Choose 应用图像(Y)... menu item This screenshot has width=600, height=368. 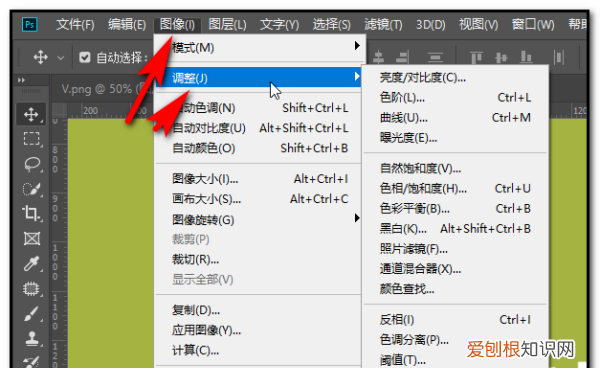258,330
